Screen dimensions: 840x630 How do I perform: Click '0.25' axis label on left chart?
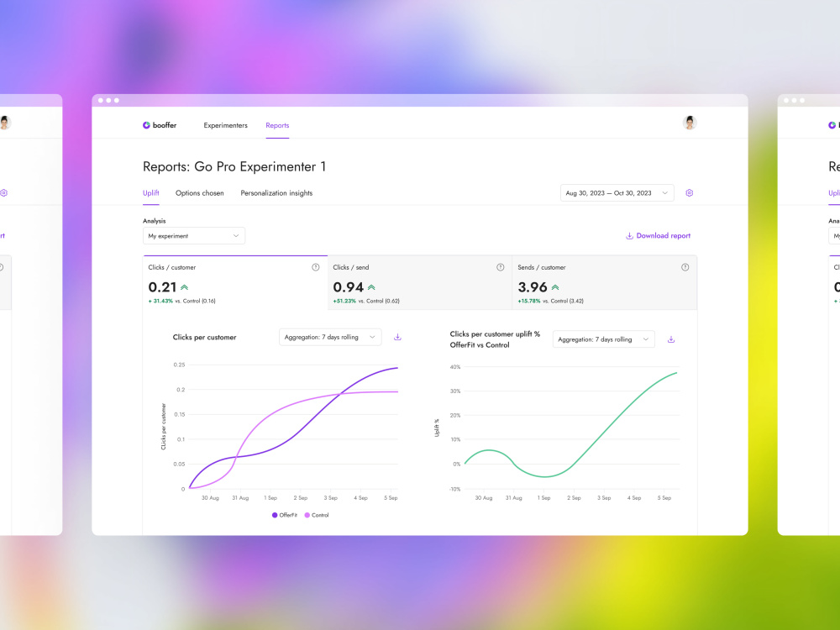coord(179,365)
